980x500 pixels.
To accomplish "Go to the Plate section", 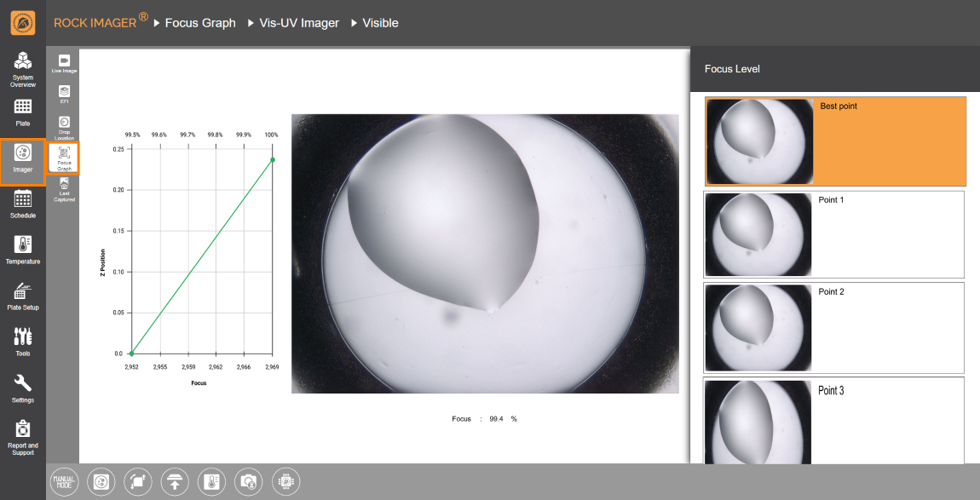I will 23,112.
